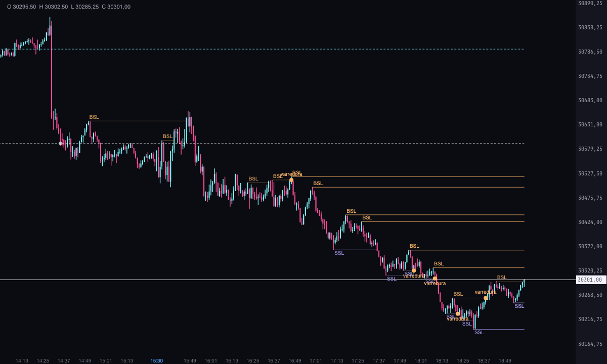Click the 30216,75 price axis label
Screen dimensions: 607x364
(590, 319)
